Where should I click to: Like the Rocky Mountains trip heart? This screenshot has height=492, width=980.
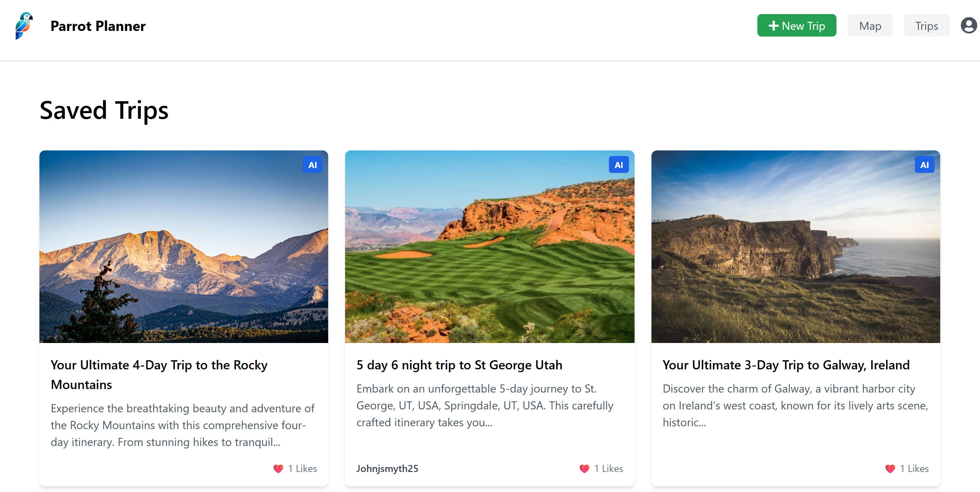pos(278,468)
